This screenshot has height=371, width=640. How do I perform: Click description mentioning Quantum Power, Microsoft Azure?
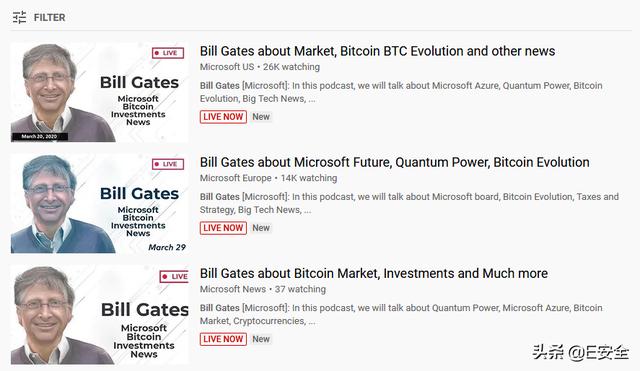(x=401, y=314)
